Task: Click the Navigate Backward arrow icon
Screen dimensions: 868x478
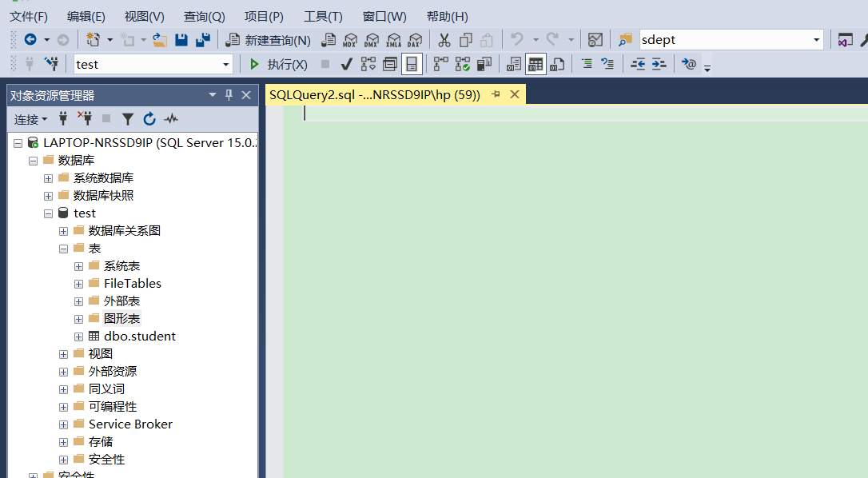Action: coord(30,39)
